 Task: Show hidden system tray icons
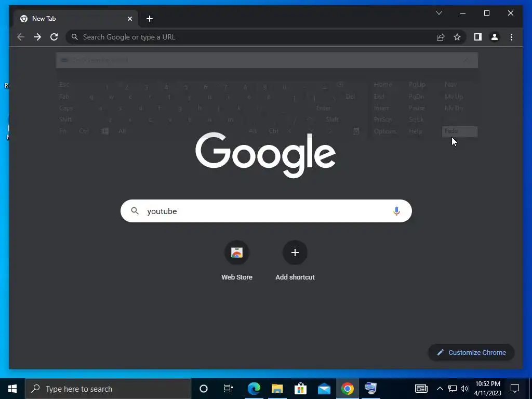tap(440, 389)
